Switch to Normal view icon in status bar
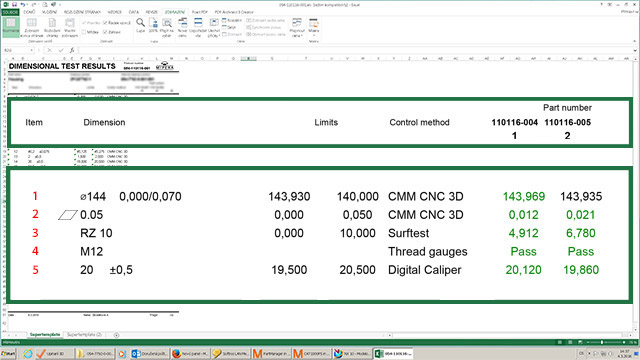640x360 pixels. [560, 342]
